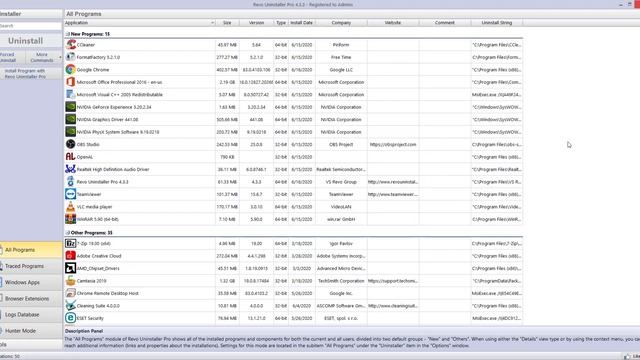Click the Description Panel heading

(84, 331)
